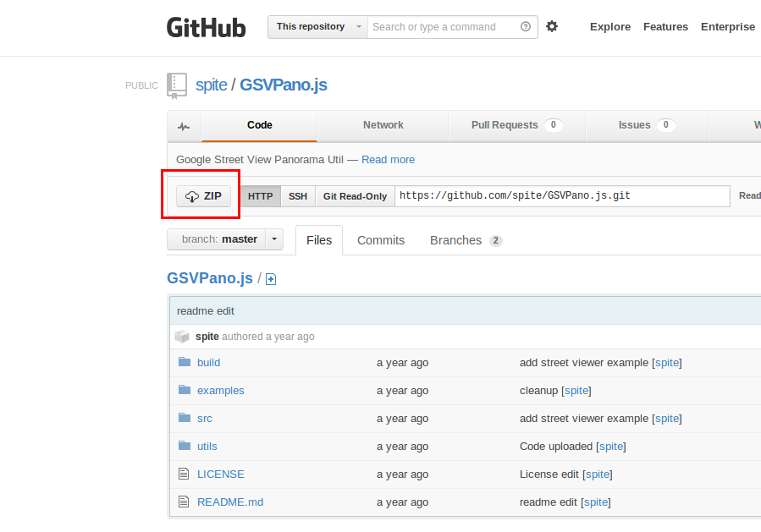
Task: Click the Issues count badge 0
Action: coord(666,125)
